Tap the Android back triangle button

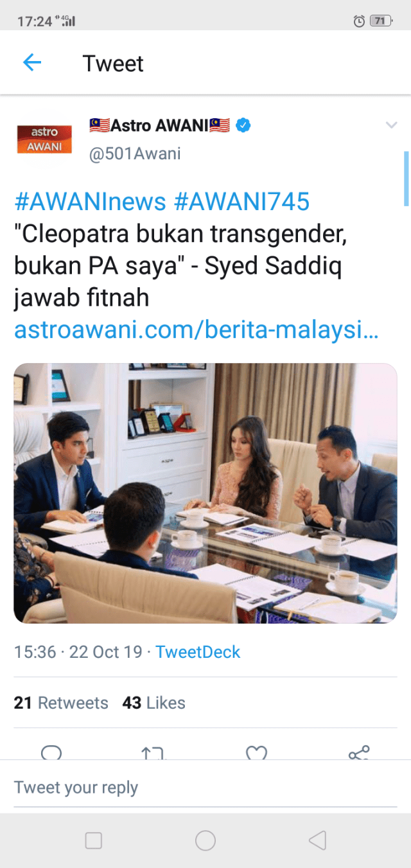pos(317,840)
